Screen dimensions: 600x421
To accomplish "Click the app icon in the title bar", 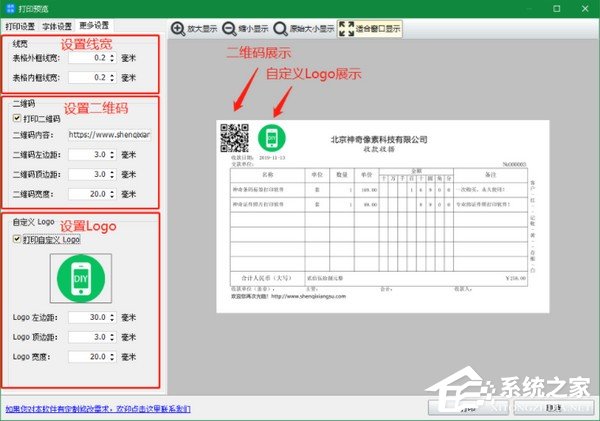I will pos(9,8).
